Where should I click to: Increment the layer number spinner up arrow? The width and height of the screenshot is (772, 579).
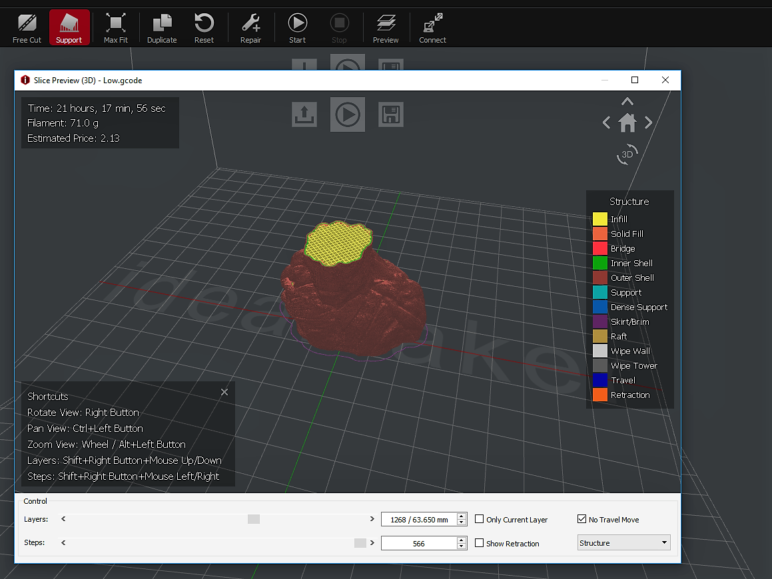(x=462, y=516)
